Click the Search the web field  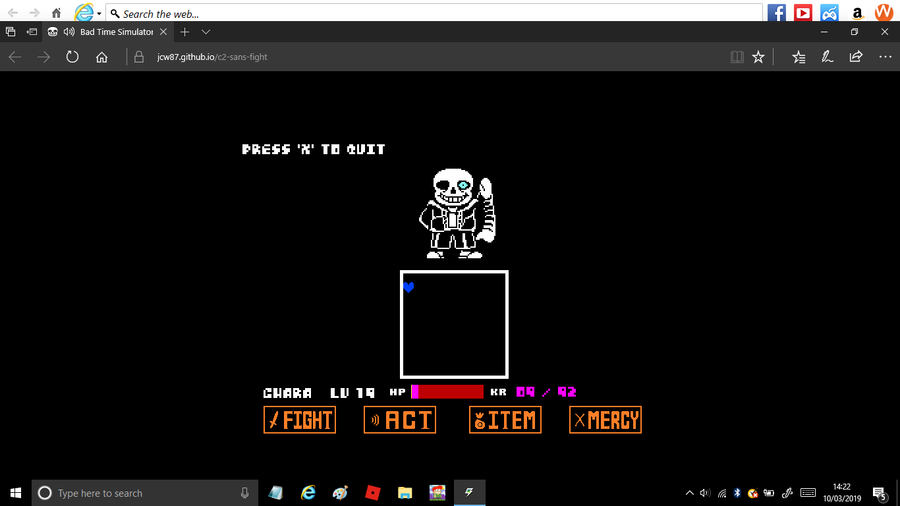coord(434,13)
